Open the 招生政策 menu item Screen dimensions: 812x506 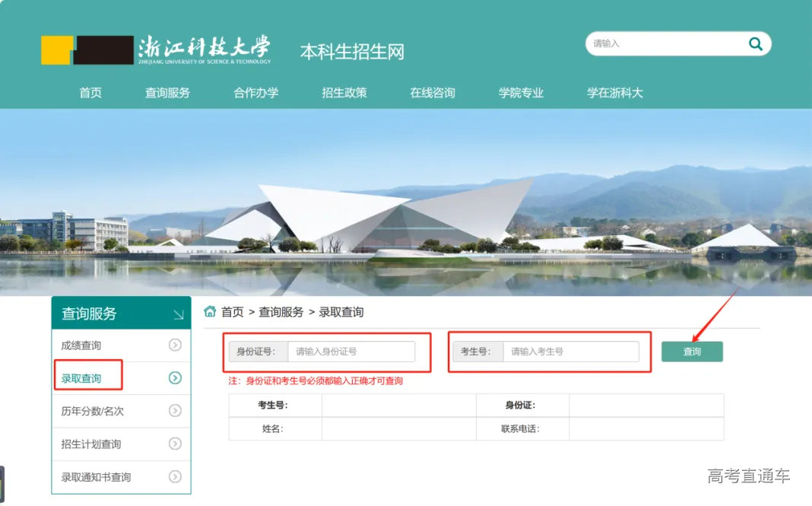pos(344,93)
